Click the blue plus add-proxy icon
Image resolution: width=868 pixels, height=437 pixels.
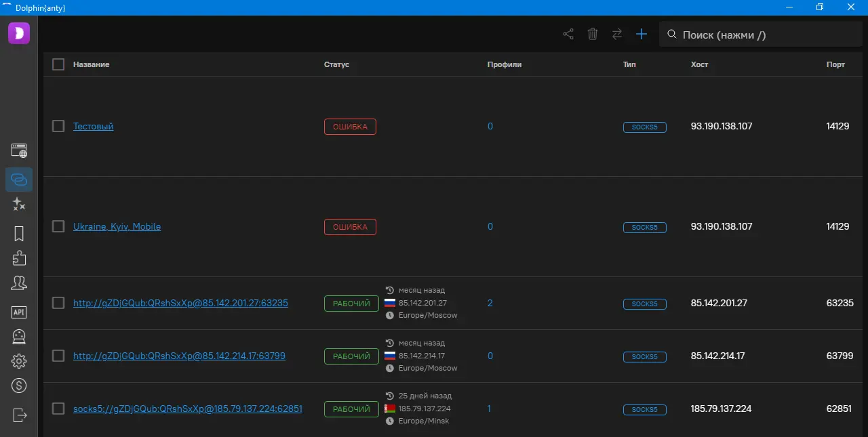click(642, 34)
